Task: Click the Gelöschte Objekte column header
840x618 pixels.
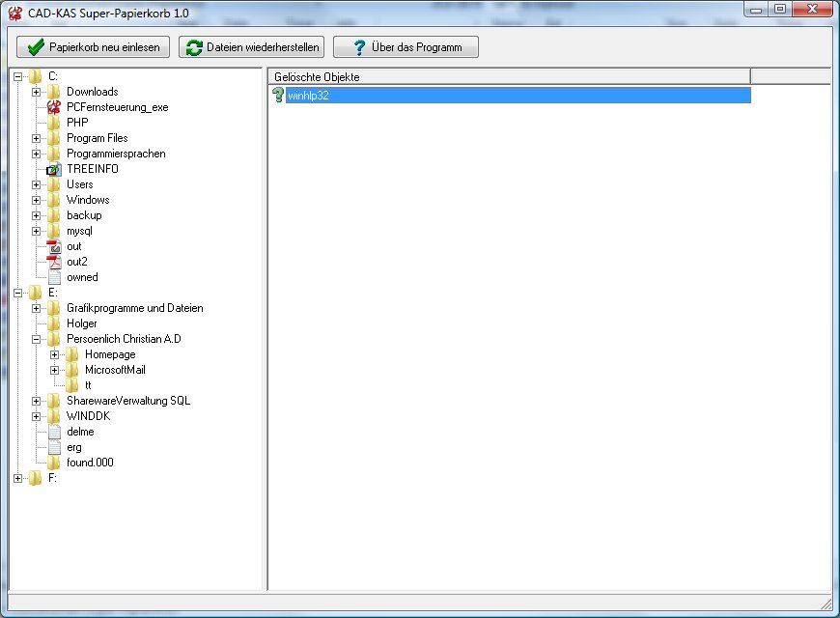Action: pos(509,76)
